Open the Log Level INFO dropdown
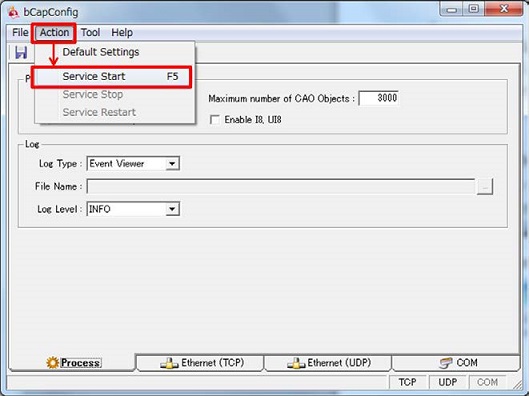Image resolution: width=529 pixels, height=396 pixels. click(x=172, y=209)
